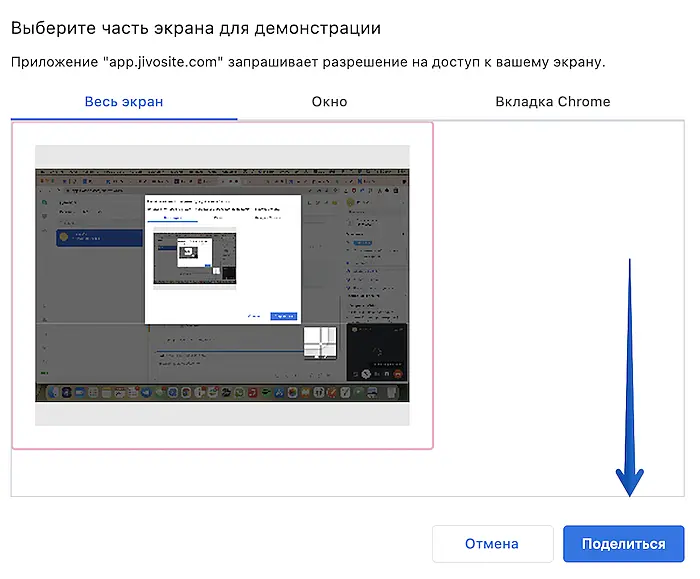Open the "Окно" tab

click(x=329, y=102)
